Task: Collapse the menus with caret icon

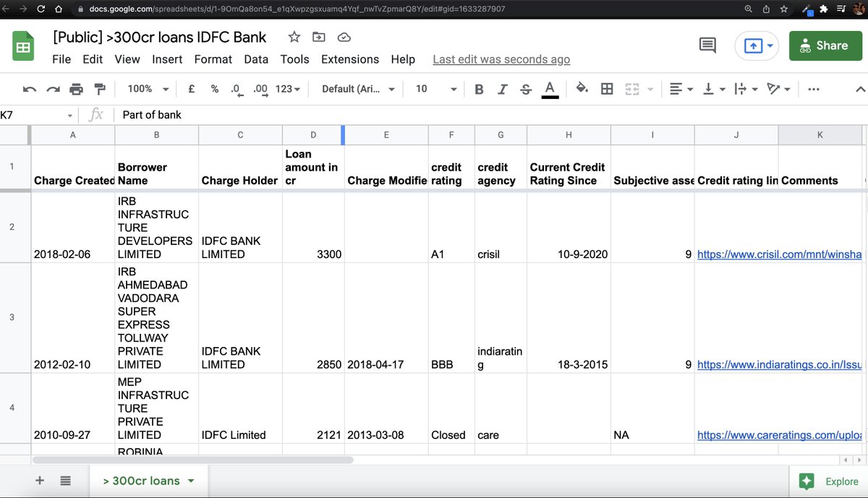Action: pos(860,89)
